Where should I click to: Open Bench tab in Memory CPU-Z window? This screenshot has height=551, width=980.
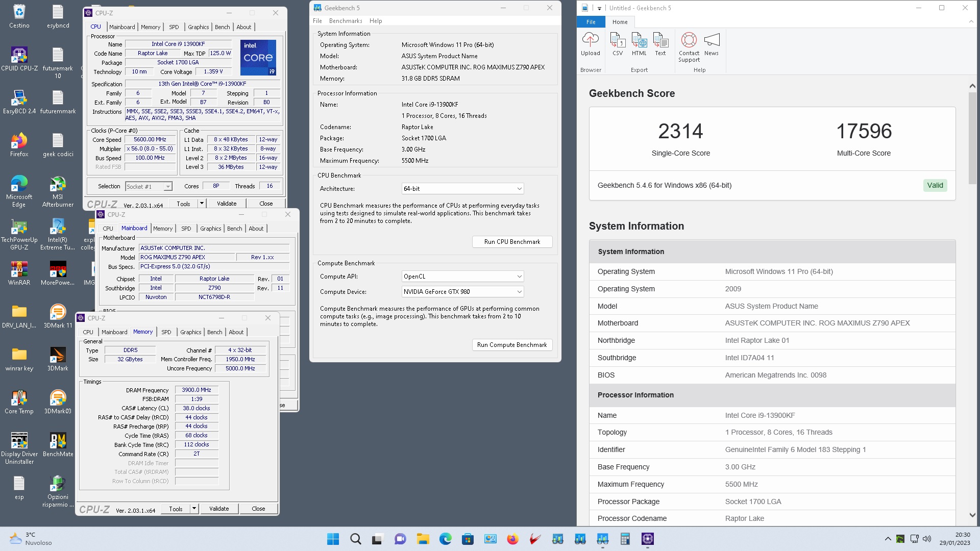tap(215, 332)
